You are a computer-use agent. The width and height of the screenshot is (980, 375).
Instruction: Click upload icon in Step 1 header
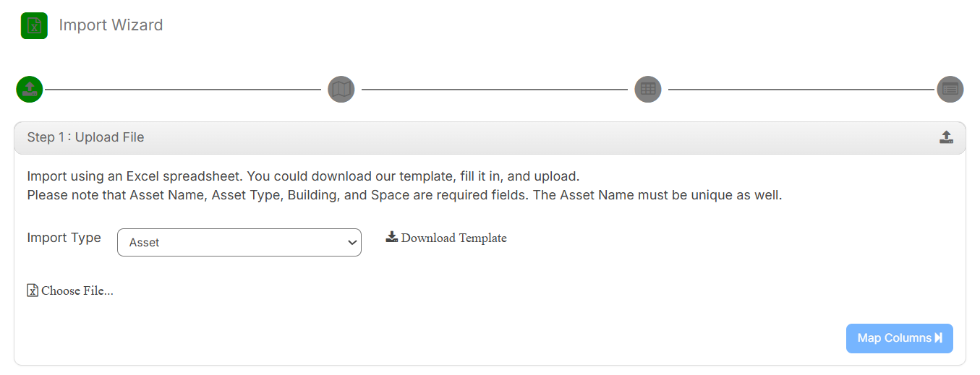click(946, 137)
